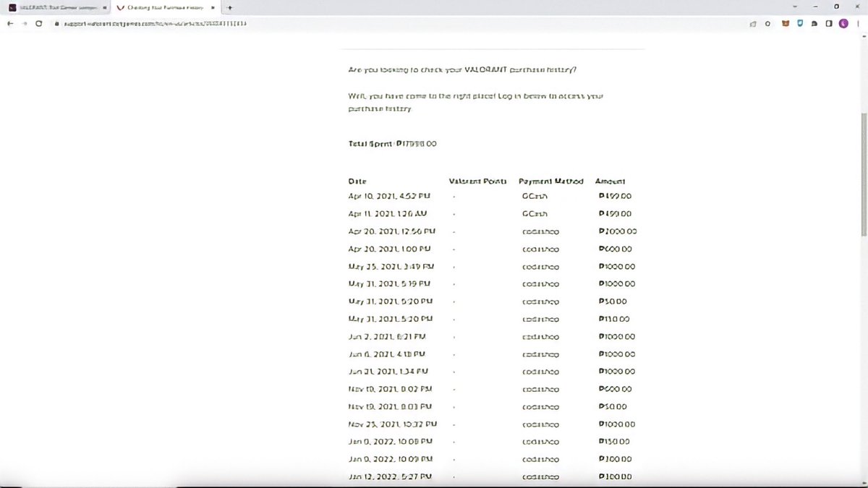The image size is (868, 488).
Task: Click the amount in the Apr 10, 2021 row
Action: click(x=615, y=196)
